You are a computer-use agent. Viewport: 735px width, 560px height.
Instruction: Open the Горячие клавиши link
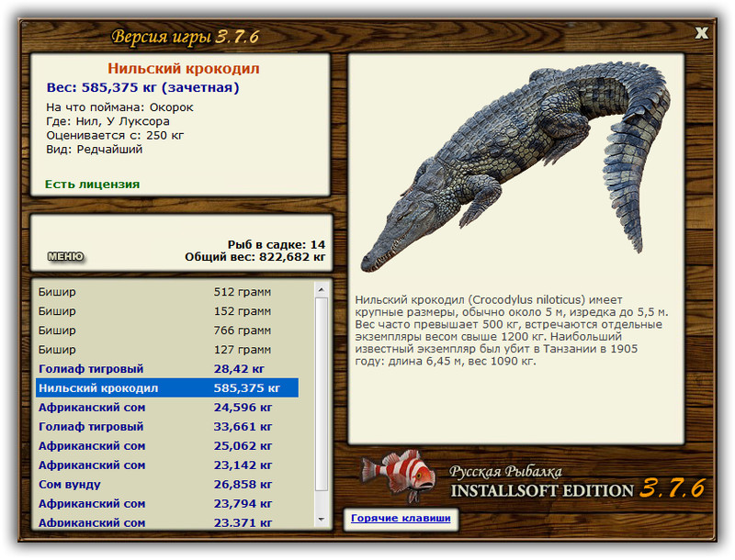pyautogui.click(x=401, y=518)
